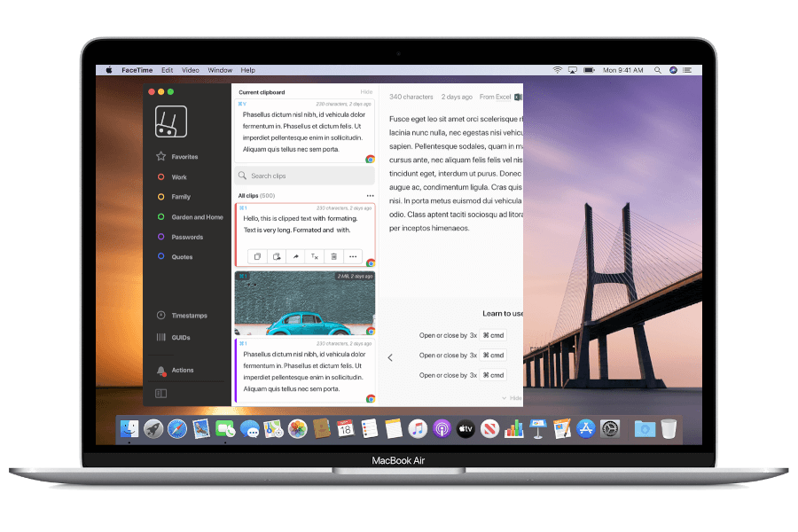
Task: Open the Help menu
Action: [x=248, y=70]
